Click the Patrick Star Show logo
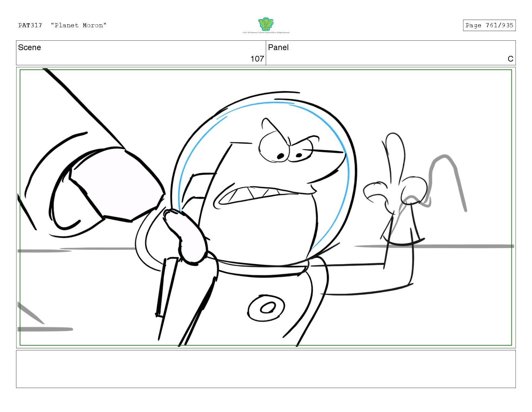532x412 pixels. (x=266, y=24)
